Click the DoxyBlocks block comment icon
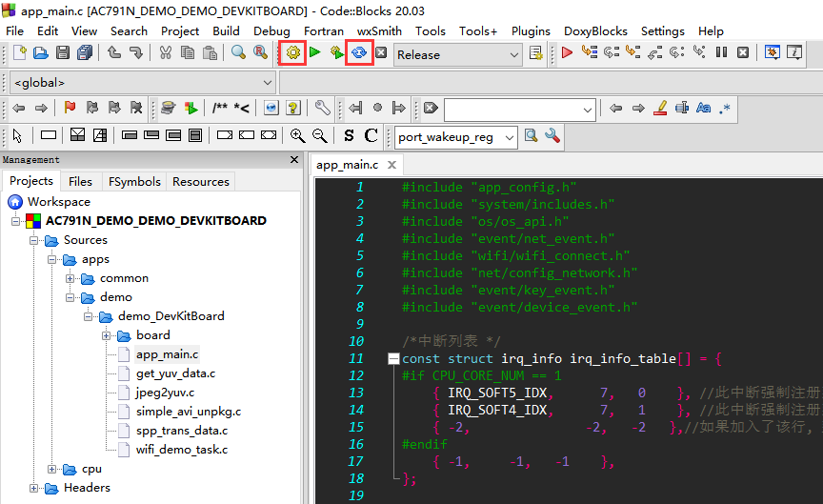 (220, 108)
